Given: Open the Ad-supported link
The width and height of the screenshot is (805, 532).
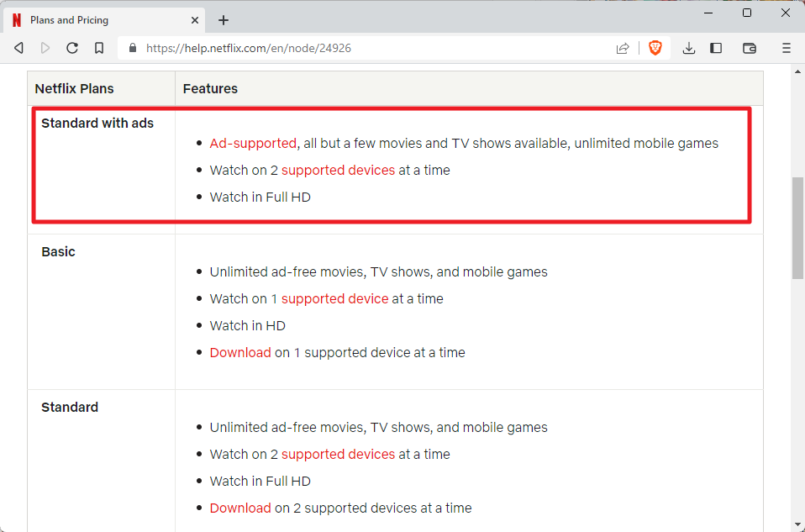Looking at the screenshot, I should [x=253, y=144].
